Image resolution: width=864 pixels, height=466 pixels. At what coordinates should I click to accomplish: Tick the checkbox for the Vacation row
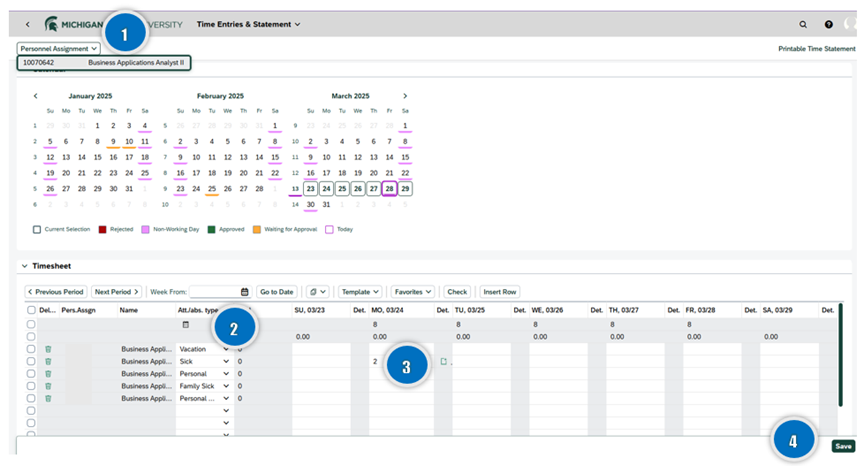point(31,349)
